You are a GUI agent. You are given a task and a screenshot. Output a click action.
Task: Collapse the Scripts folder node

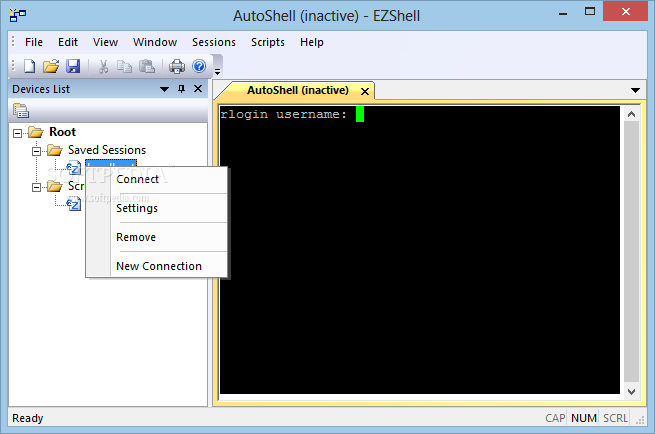tap(36, 187)
